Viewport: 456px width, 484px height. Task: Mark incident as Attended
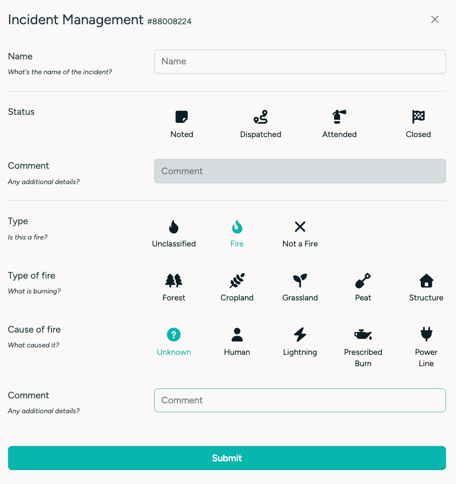[339, 124]
